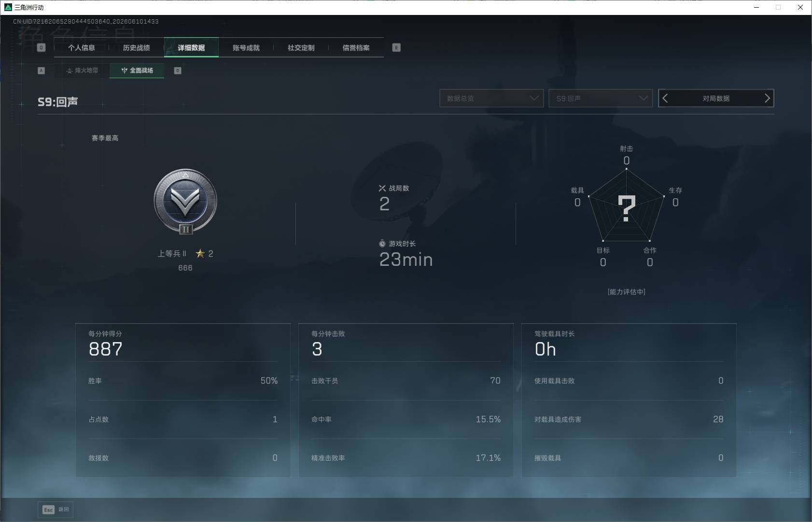This screenshot has width=812, height=522.
Task: Open the 个人信息 tab
Action: click(x=82, y=48)
